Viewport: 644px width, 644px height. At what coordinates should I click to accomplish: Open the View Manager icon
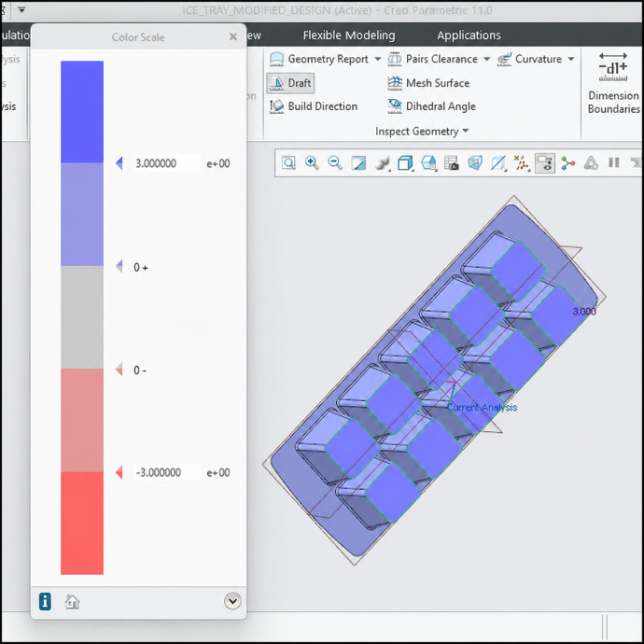click(452, 163)
